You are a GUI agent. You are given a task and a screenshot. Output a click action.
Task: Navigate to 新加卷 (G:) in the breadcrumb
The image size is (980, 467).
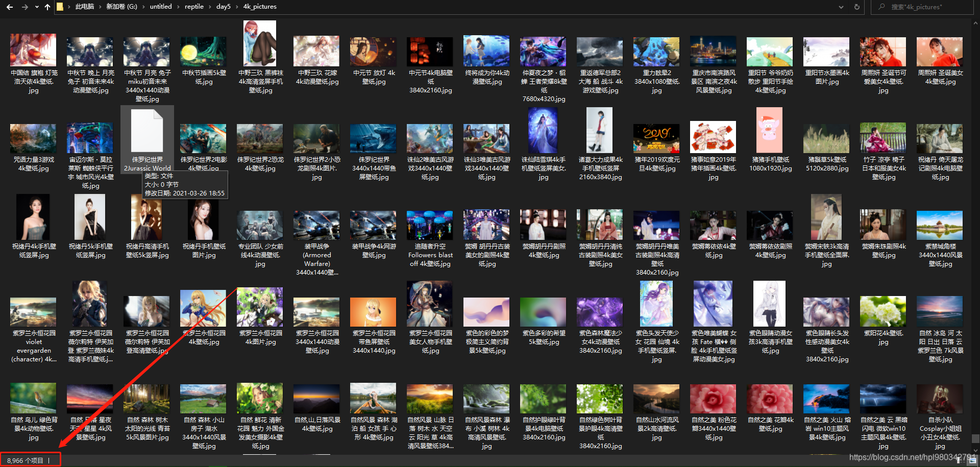pyautogui.click(x=121, y=7)
